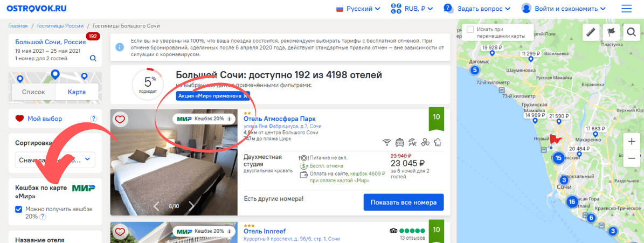644x243 pixels.
Task: Add Отель Атмосфера Парк to favorites heart
Action: [x=120, y=119]
